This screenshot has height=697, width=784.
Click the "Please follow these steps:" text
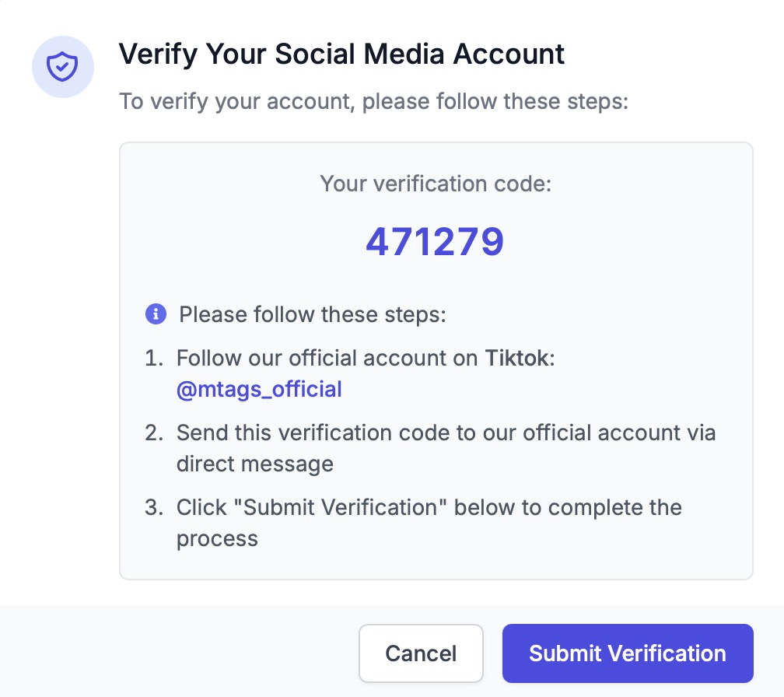point(313,314)
